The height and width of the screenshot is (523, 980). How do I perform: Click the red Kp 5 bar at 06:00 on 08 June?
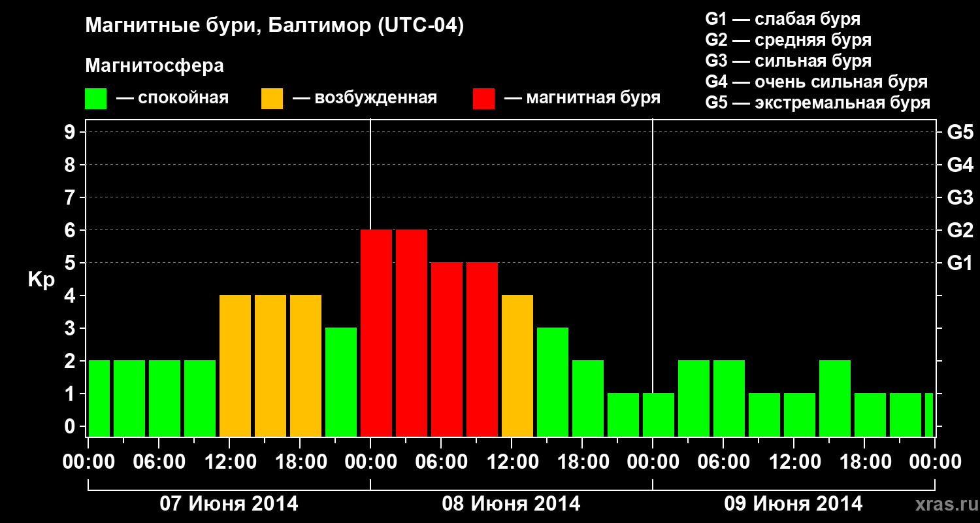[447, 350]
